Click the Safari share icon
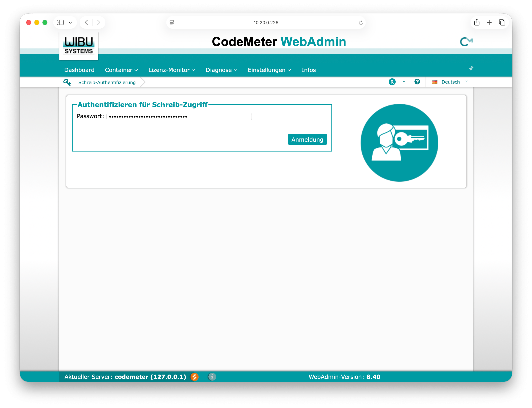The height and width of the screenshot is (408, 532). 477,23
